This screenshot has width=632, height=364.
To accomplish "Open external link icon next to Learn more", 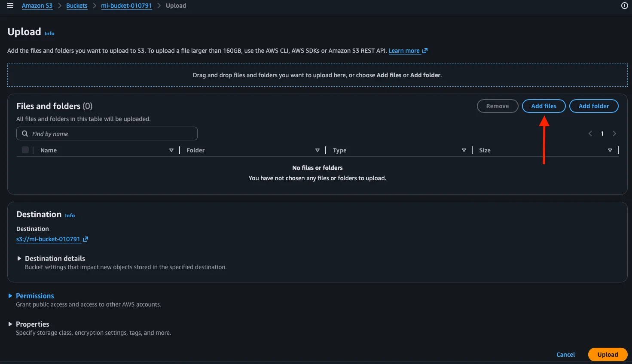I will 425,51.
